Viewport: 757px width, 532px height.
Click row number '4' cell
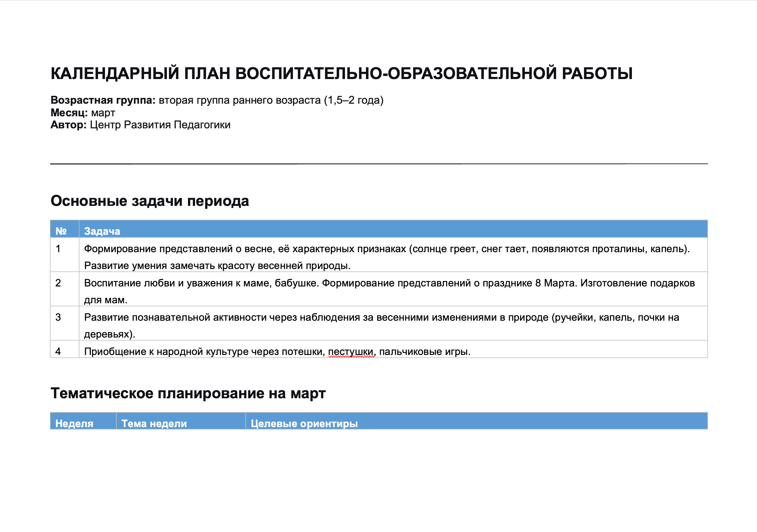(65, 349)
